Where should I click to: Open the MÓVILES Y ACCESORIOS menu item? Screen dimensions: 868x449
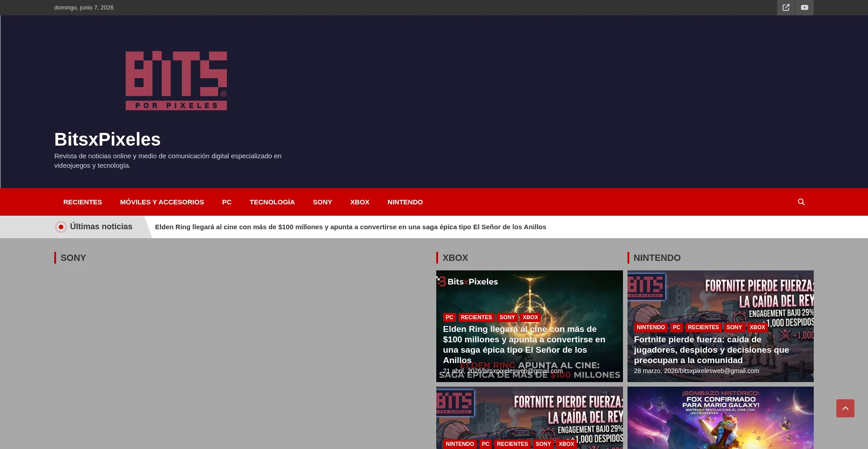tap(162, 202)
